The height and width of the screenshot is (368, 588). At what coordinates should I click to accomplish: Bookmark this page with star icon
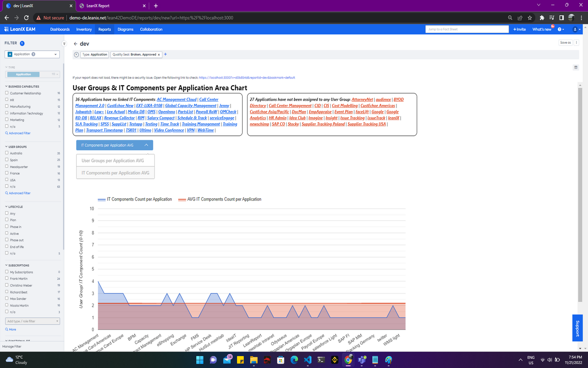click(530, 17)
